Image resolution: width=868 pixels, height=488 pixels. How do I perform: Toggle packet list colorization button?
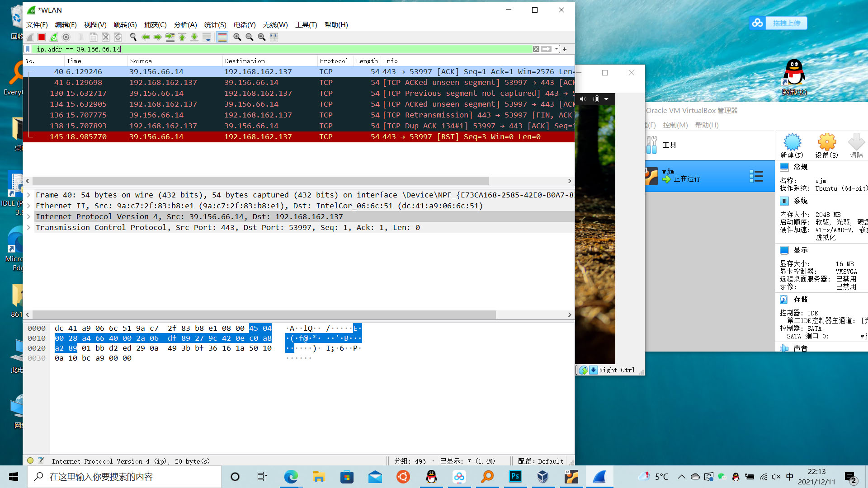[x=222, y=37]
